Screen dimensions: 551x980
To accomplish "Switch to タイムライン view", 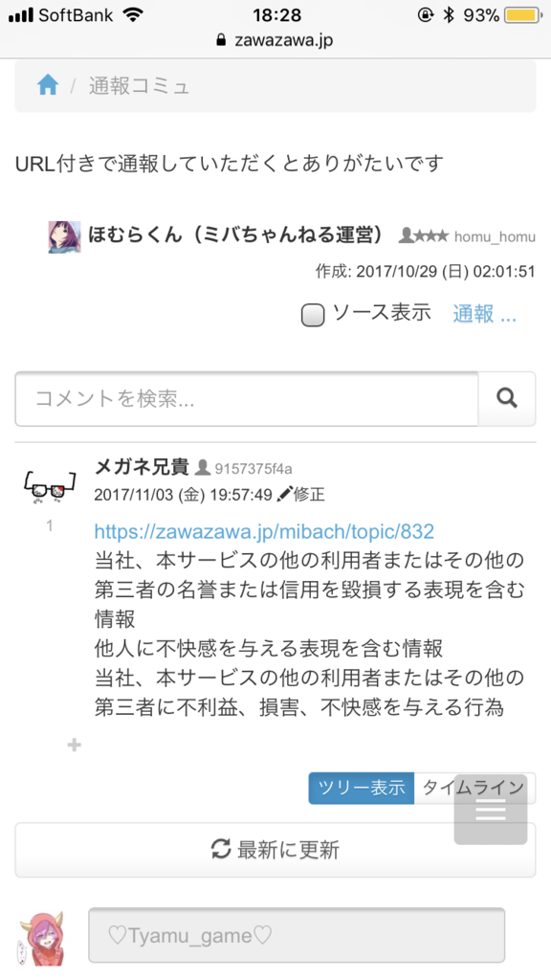I will click(474, 788).
